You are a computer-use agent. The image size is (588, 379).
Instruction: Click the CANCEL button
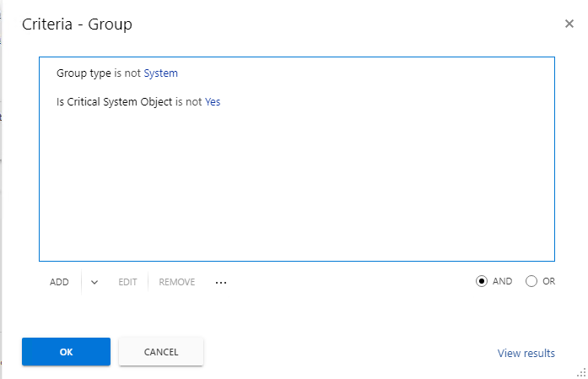pyautogui.click(x=161, y=352)
